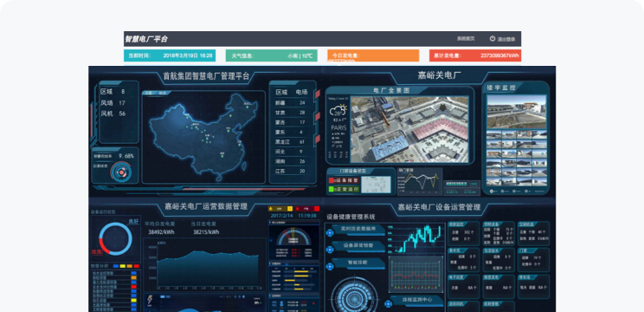Click the blue-red equipment status donut chart
Viewport: 644px width, 312px height.
[x=115, y=239]
